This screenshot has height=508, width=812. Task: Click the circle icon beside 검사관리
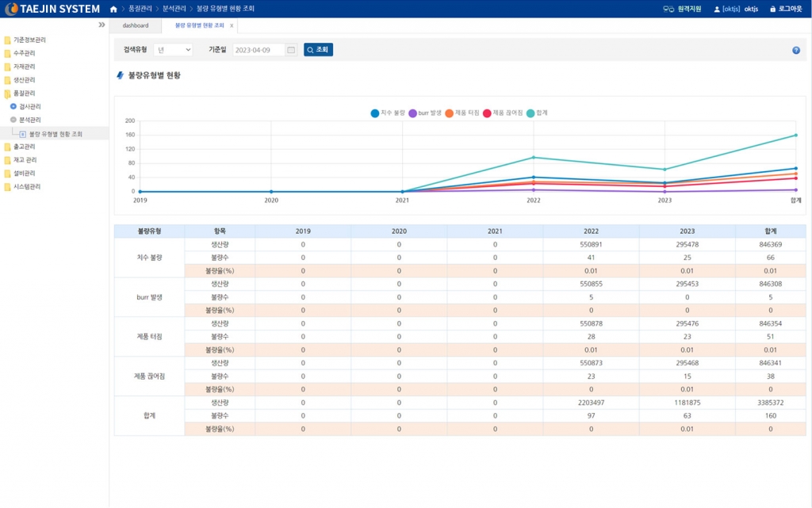click(13, 106)
